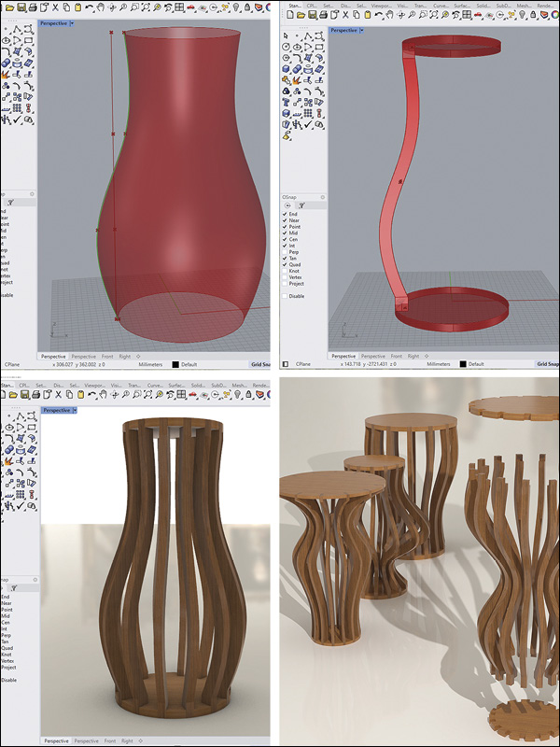
Task: Select Pan hand tool in red S-strip window
Action: (x=389, y=15)
